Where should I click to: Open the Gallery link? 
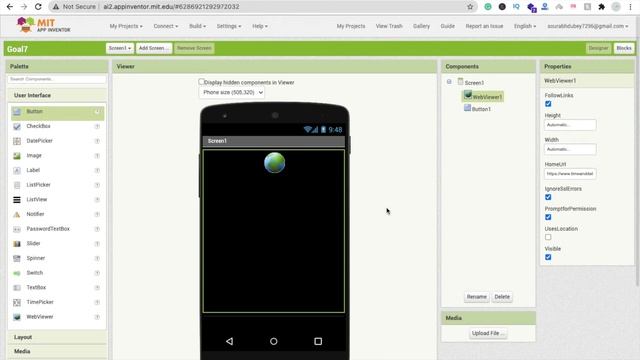coord(421,26)
